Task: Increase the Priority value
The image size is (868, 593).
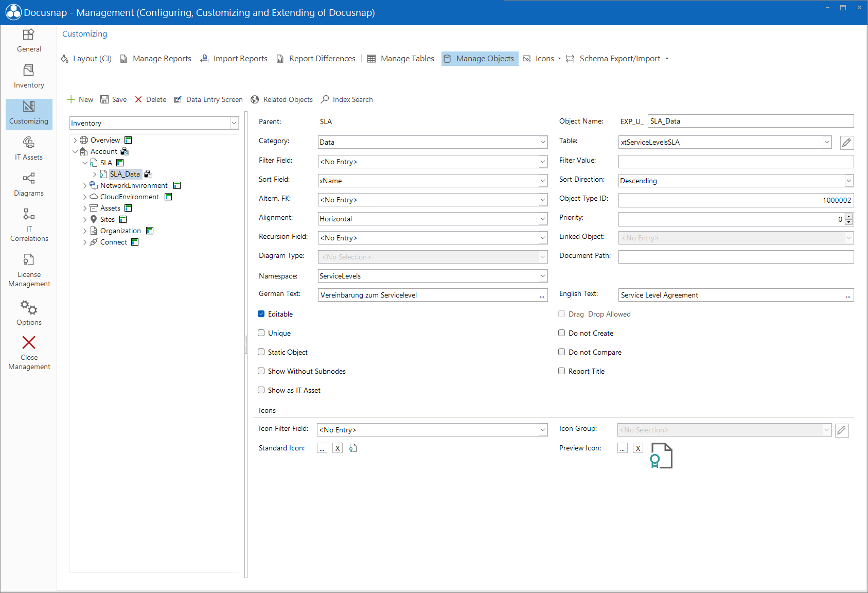Action: (x=849, y=216)
